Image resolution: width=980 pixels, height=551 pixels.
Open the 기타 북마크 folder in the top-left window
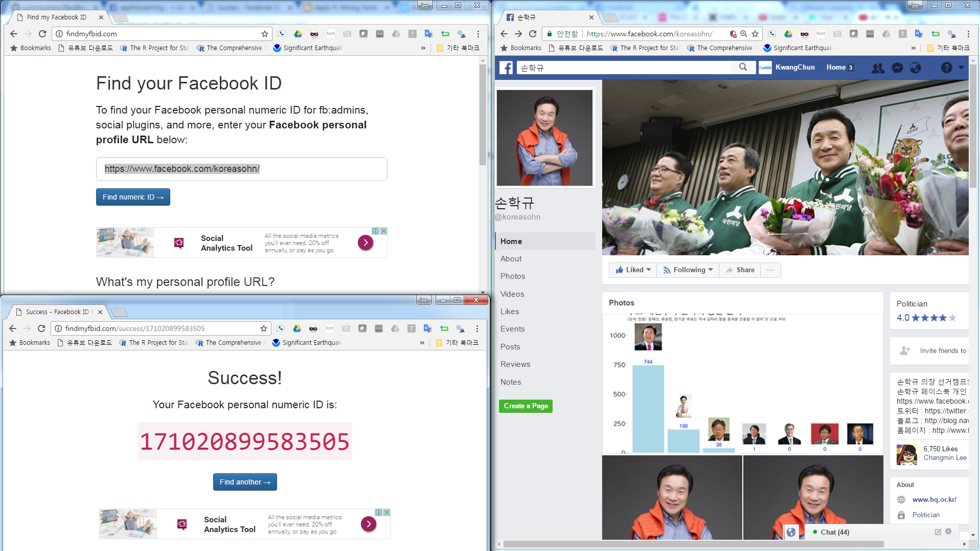[458, 48]
